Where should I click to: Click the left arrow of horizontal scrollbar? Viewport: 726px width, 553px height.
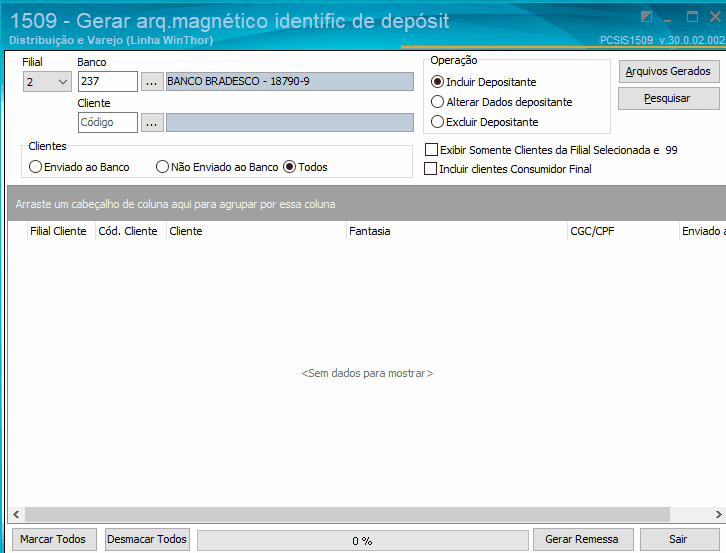click(x=16, y=515)
